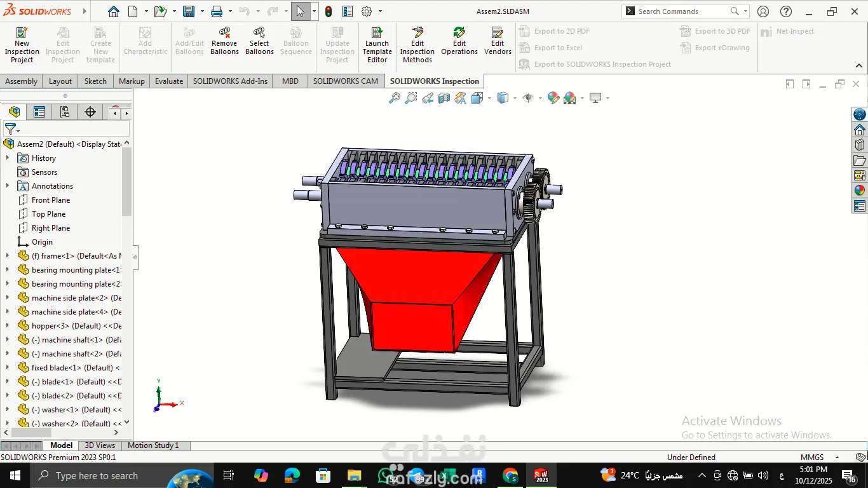Image resolution: width=868 pixels, height=488 pixels.
Task: Click the user login icon
Action: (x=763, y=11)
